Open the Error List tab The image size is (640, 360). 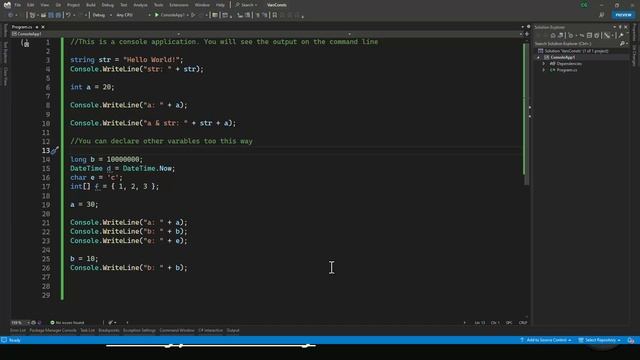(18, 330)
